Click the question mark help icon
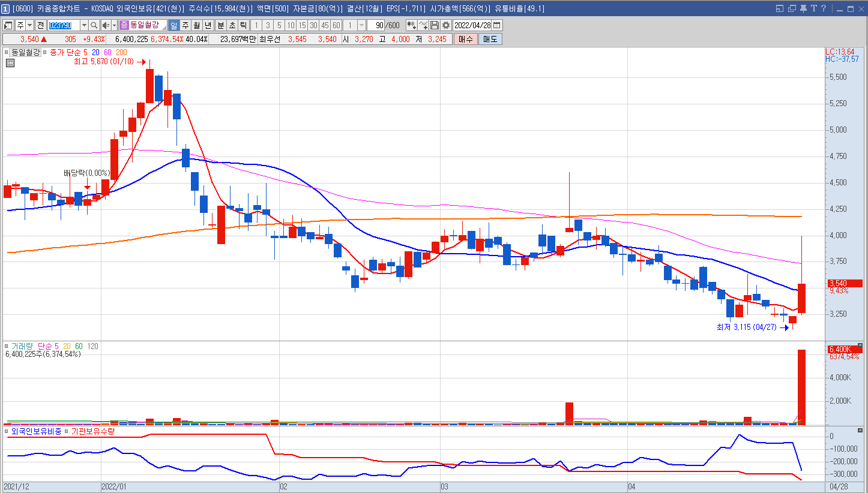This screenshot has width=868, height=493. point(824,8)
